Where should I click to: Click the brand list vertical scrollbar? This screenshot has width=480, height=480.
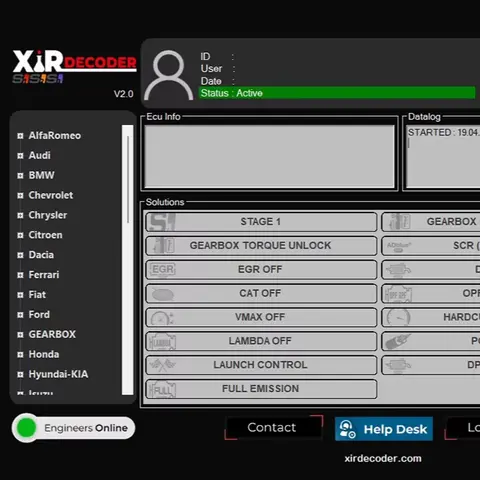pyautogui.click(x=128, y=260)
